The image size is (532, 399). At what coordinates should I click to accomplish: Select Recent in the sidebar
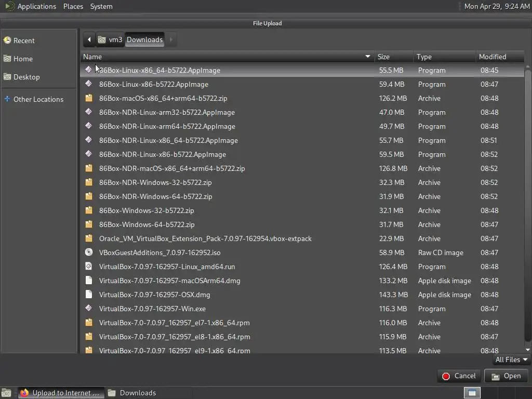[39, 41]
